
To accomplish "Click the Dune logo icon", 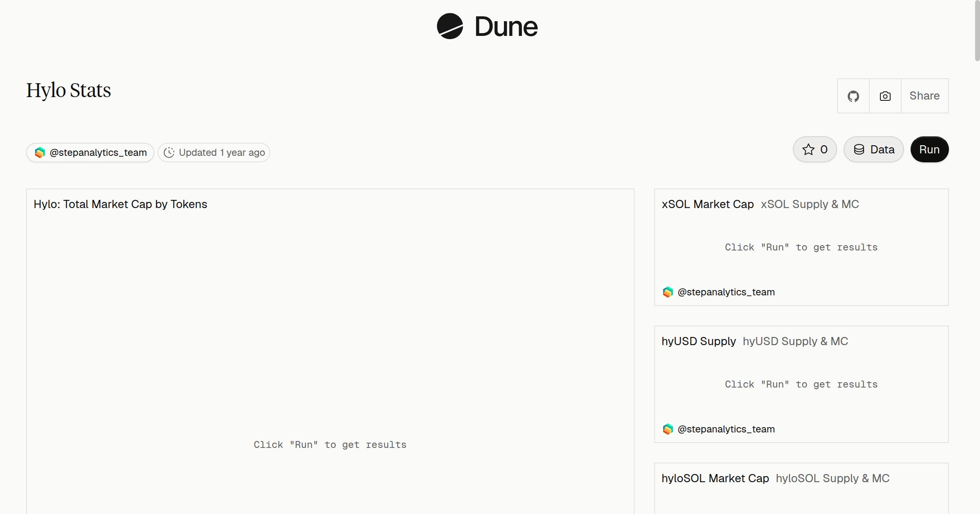I will tap(450, 26).
